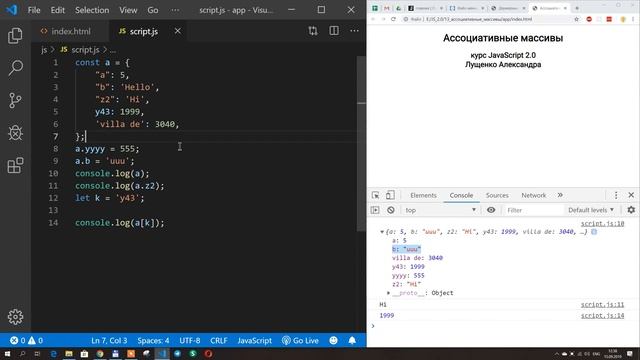640x360 pixels.
Task: Collapse the logged object in console
Action: click(x=382, y=232)
